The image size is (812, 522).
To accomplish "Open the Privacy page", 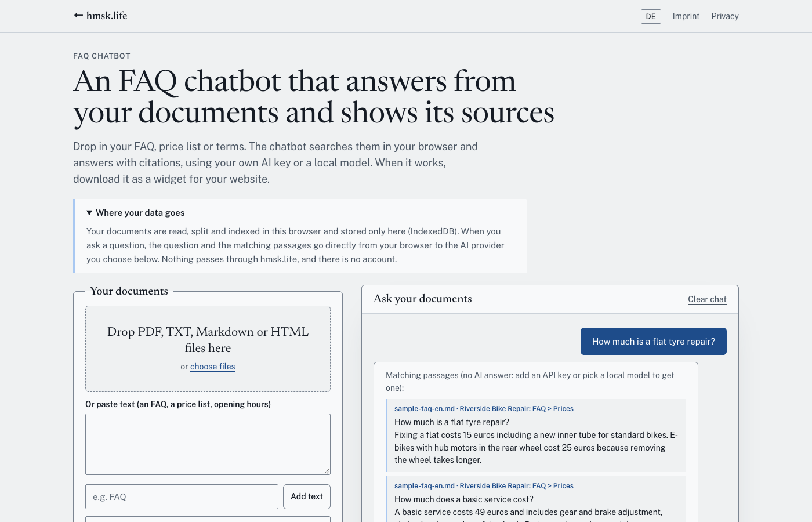I will click(x=725, y=16).
